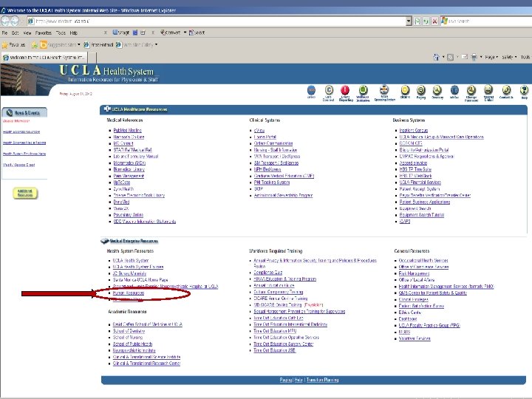Click the Pain Management link
The height and width of the screenshot is (399, 532).
[129, 176]
